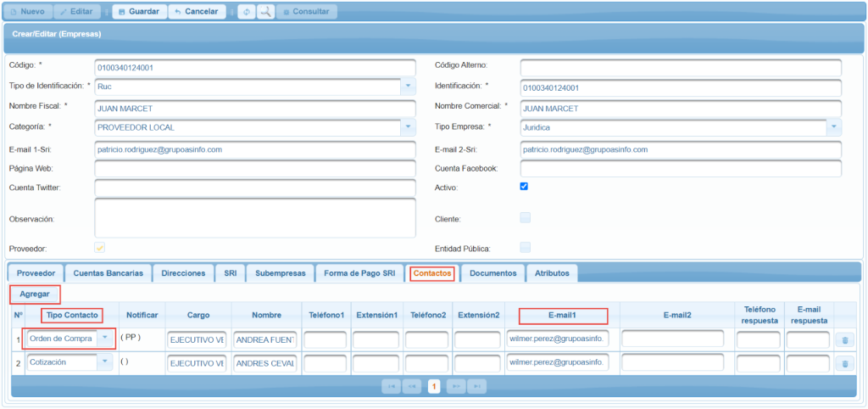Go to next page of contacts
The image size is (868, 409).
point(455,386)
